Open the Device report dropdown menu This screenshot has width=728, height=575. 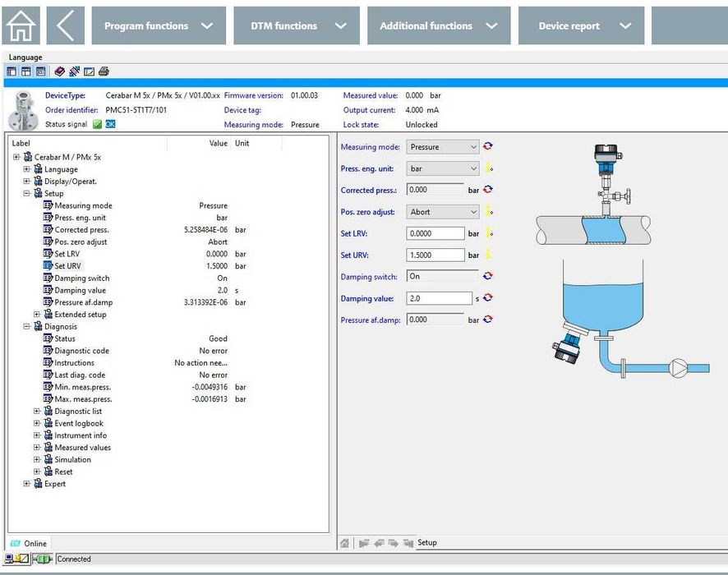[581, 25]
